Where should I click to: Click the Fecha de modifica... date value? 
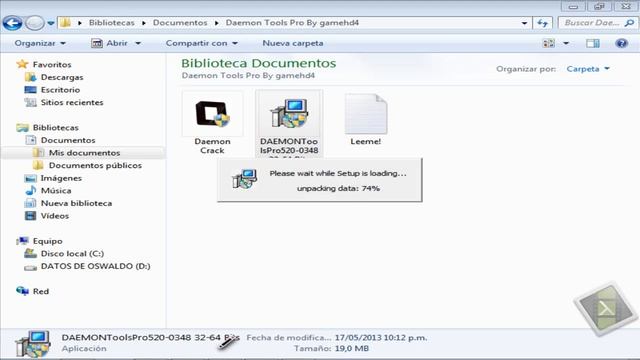[381, 338]
